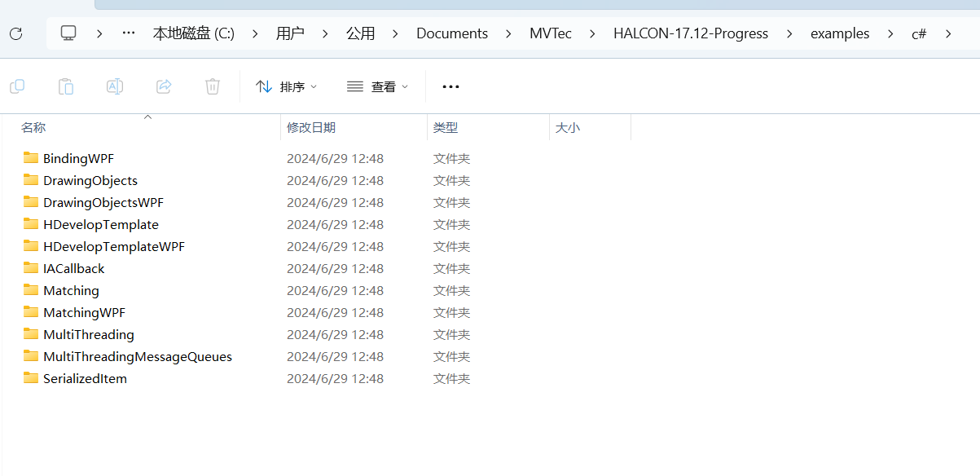
Task: Select the DrawingObjects folder name
Action: point(90,180)
